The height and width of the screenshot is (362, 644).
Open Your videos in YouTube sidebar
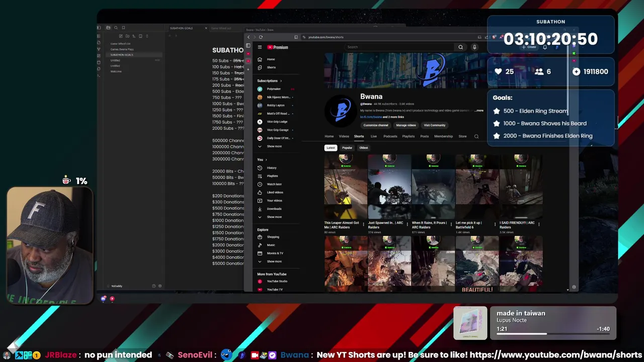click(x=274, y=201)
